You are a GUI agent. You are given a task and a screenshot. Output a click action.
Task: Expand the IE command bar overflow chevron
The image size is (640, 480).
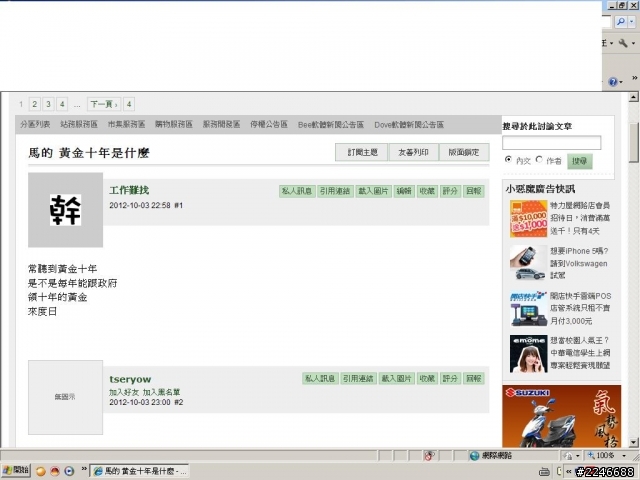tap(635, 78)
